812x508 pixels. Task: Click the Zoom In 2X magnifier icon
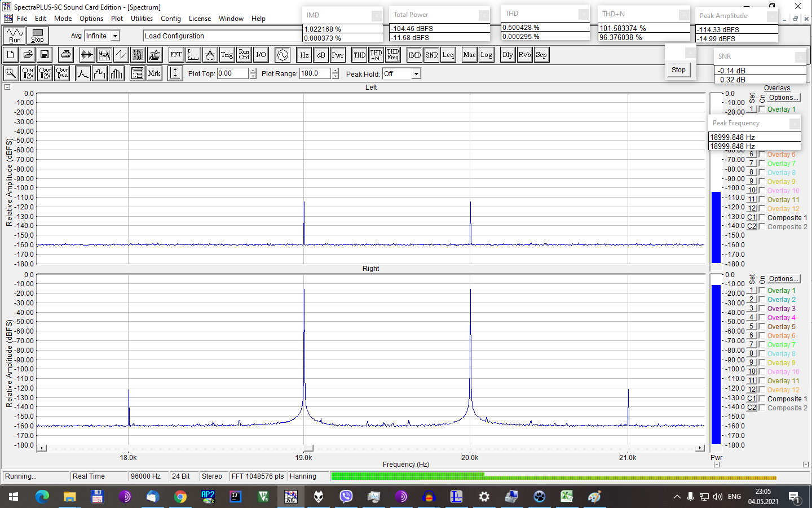tap(28, 73)
